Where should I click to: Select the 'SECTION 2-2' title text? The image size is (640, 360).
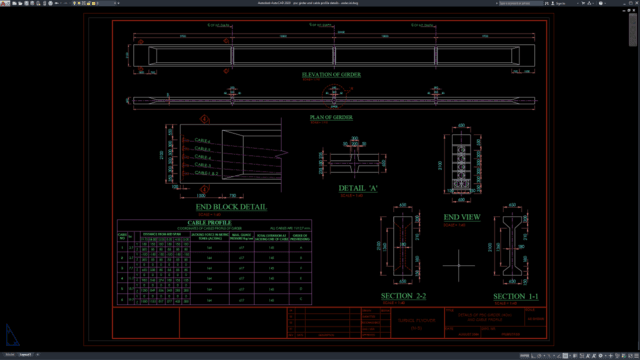point(403,296)
